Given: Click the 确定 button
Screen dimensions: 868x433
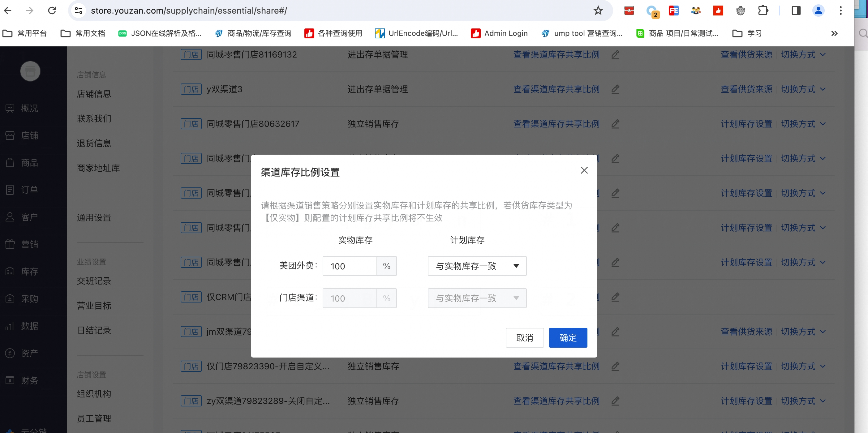Looking at the screenshot, I should 568,337.
